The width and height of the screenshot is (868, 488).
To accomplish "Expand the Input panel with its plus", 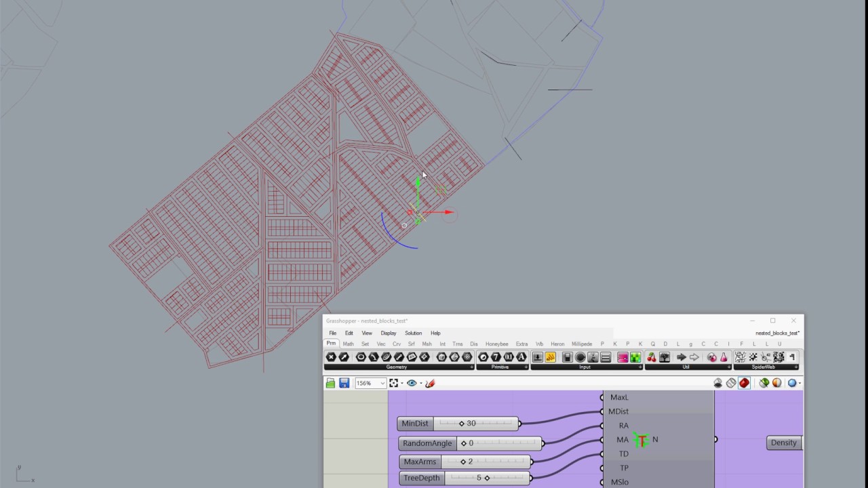I will coord(640,367).
